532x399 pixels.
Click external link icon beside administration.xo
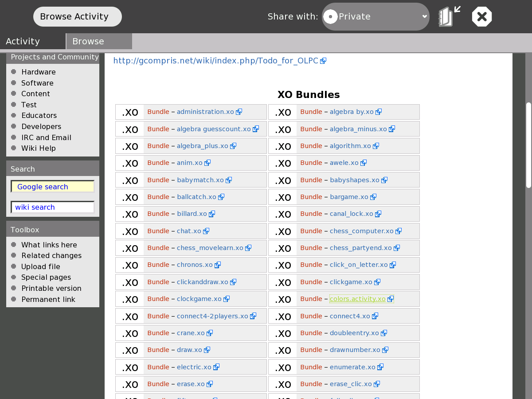coord(239,112)
